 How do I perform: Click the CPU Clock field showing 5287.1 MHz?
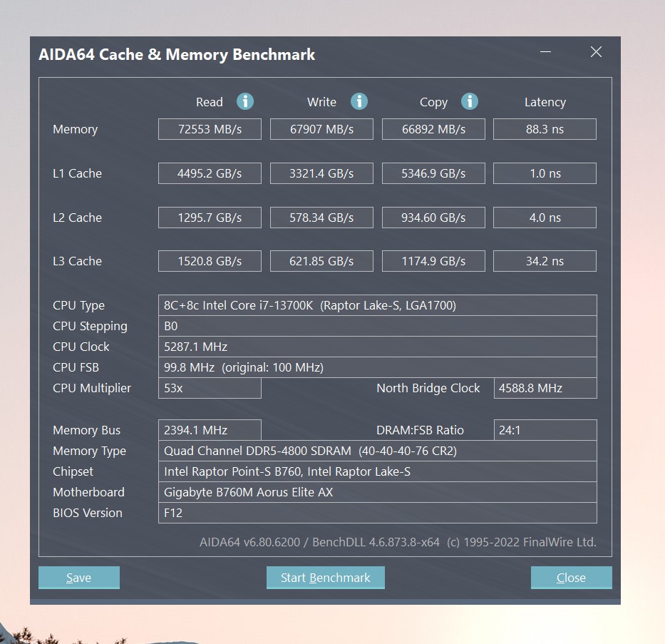pyautogui.click(x=377, y=347)
